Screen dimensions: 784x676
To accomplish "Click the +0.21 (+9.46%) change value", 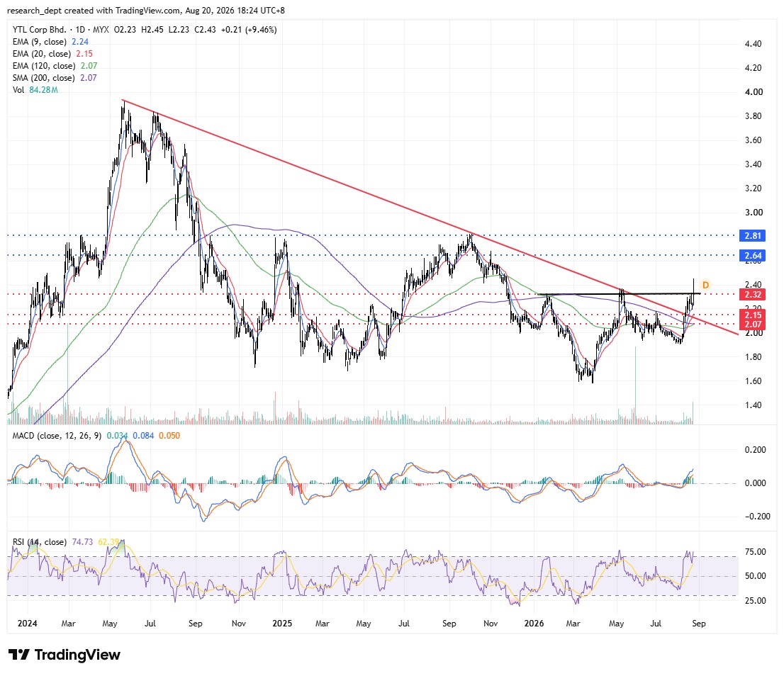I will pos(249,30).
